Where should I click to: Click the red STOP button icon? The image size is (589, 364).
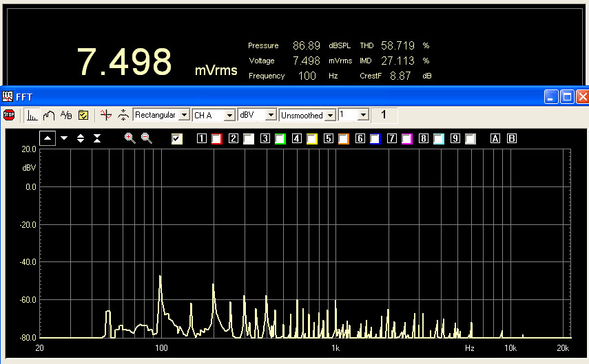click(x=9, y=115)
